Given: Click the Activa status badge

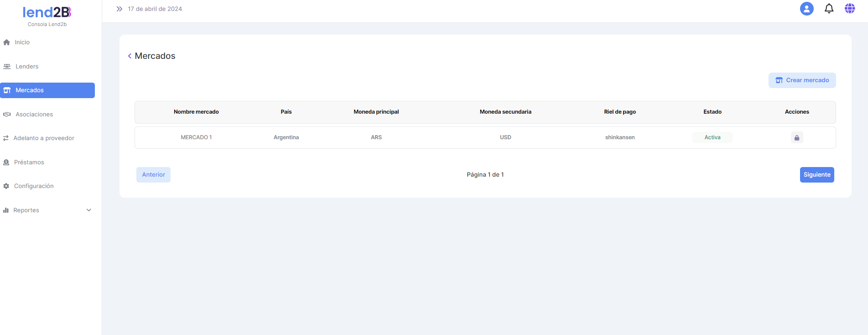Looking at the screenshot, I should [712, 137].
